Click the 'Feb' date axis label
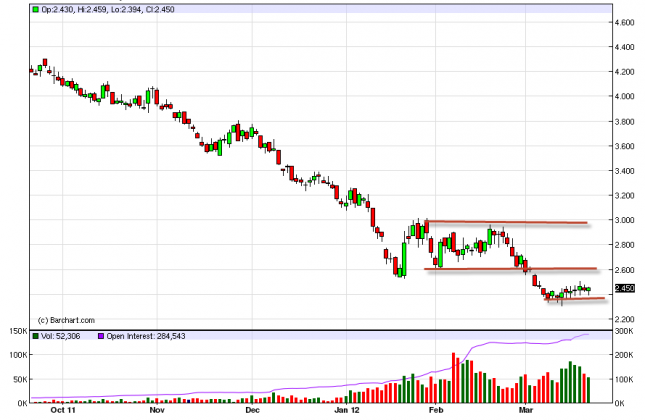645x420 pixels. (x=436, y=410)
